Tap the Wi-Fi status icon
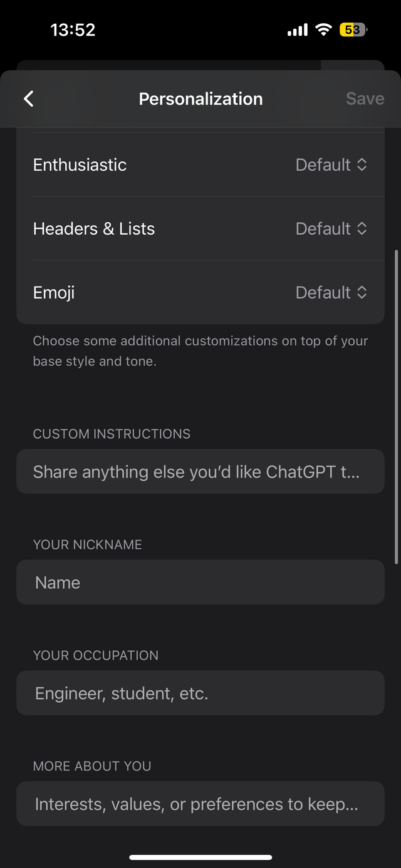This screenshot has height=868, width=401. coord(323,29)
